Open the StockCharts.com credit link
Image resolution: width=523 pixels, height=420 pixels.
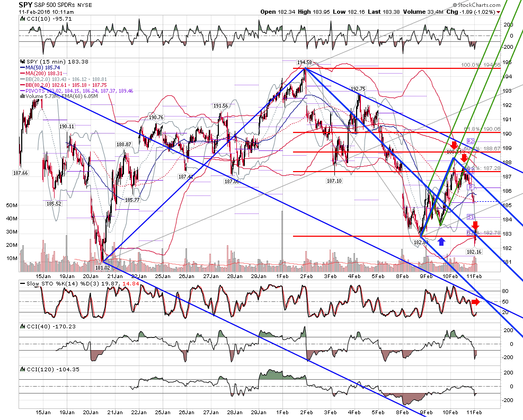pos(477,5)
